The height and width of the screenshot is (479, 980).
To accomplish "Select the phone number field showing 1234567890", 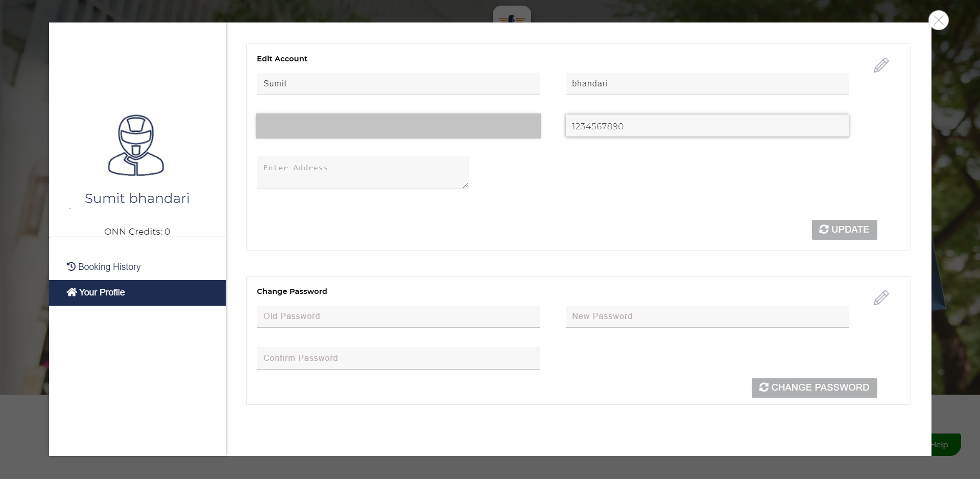I will tap(707, 126).
